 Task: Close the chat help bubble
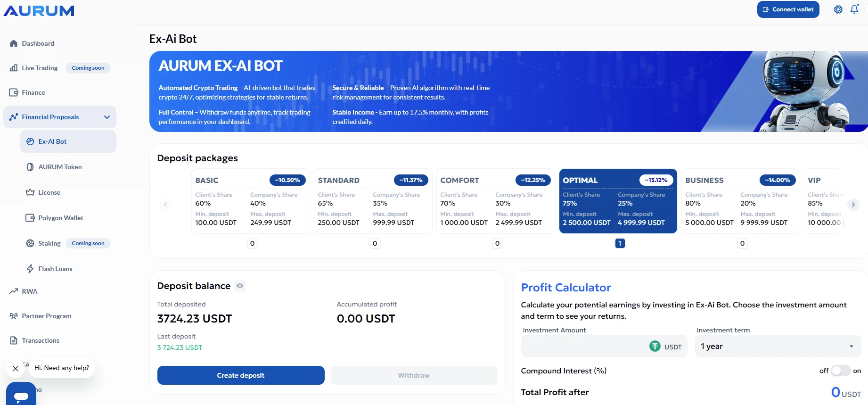click(x=16, y=368)
